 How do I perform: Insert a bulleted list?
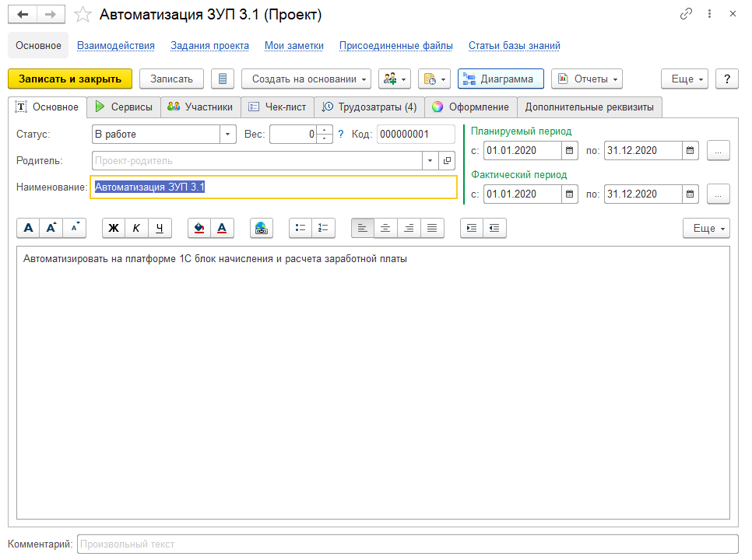point(300,228)
